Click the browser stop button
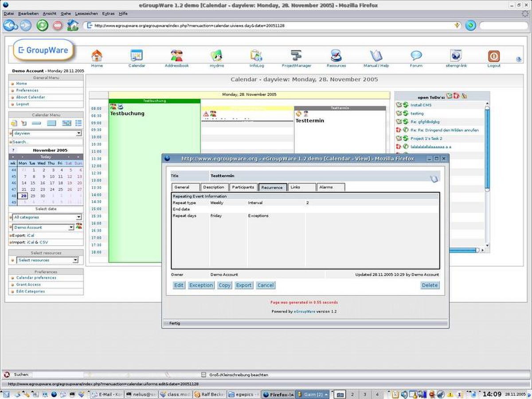 (58, 25)
